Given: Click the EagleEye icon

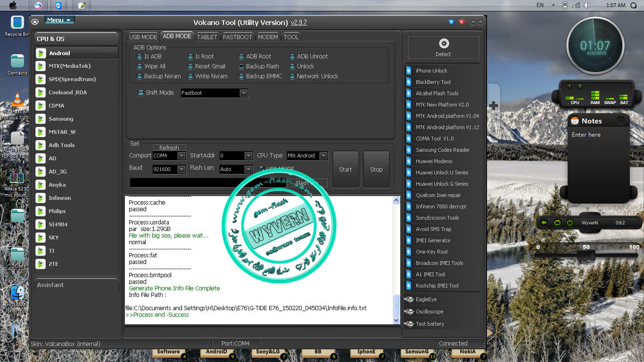Looking at the screenshot, I should click(409, 299).
